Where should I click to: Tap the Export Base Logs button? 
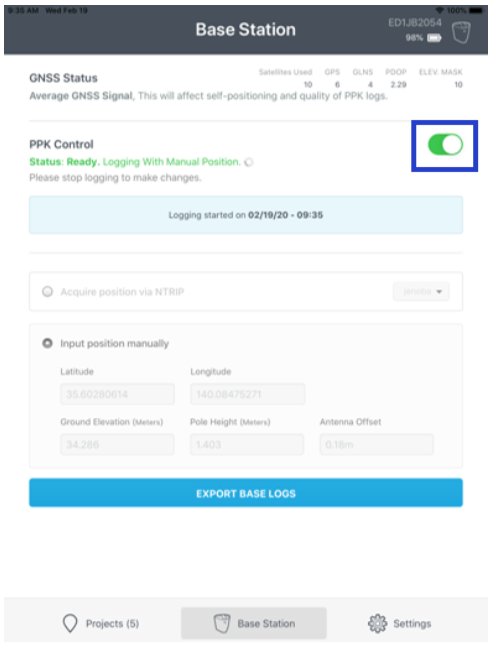coord(246,493)
